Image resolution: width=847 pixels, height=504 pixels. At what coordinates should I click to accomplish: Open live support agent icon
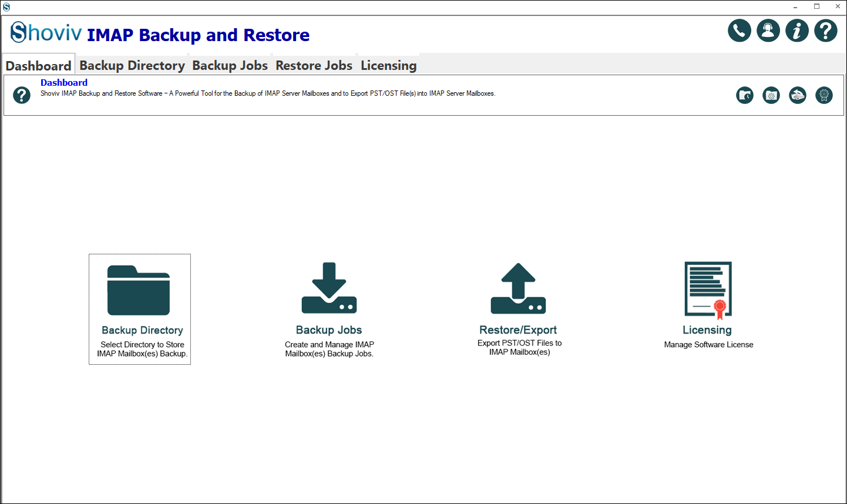tap(768, 31)
